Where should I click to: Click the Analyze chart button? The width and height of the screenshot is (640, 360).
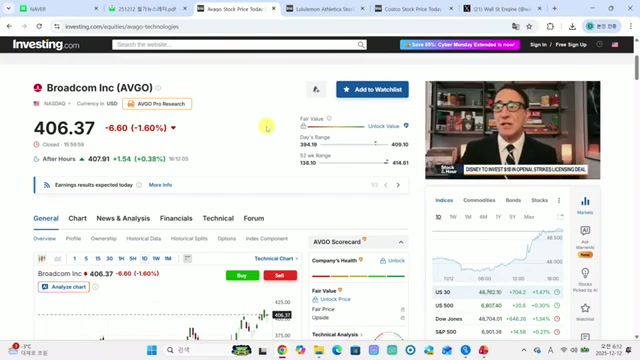64,287
